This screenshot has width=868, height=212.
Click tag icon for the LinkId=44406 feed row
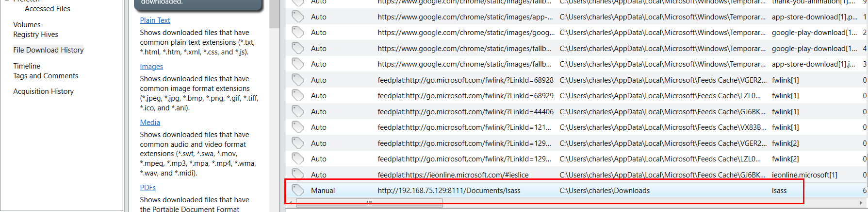pos(298,111)
